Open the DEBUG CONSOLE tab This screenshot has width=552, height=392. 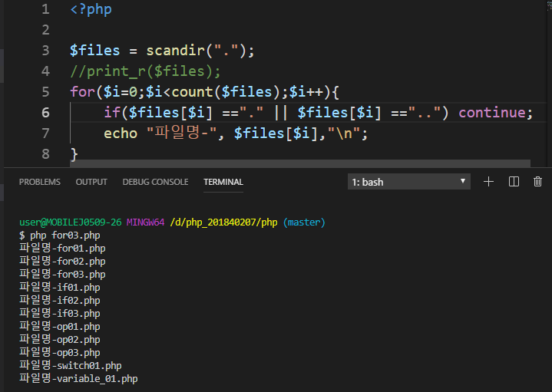pos(155,182)
